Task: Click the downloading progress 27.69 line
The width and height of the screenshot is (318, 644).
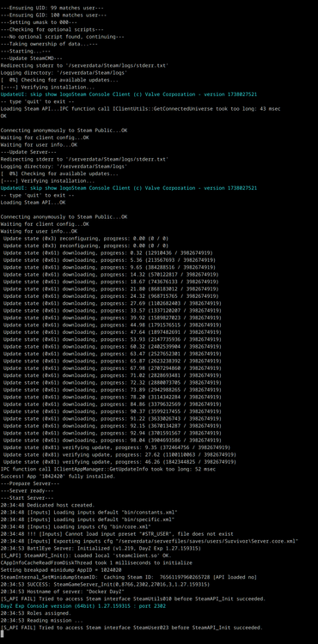Action: [x=113, y=303]
